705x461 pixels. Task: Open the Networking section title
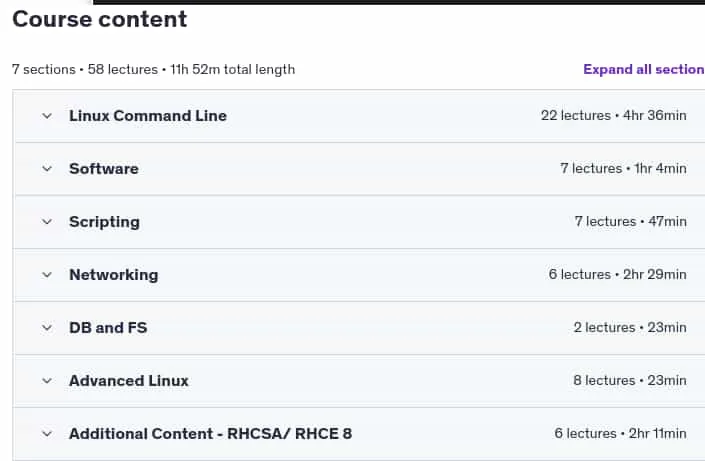[x=114, y=275]
